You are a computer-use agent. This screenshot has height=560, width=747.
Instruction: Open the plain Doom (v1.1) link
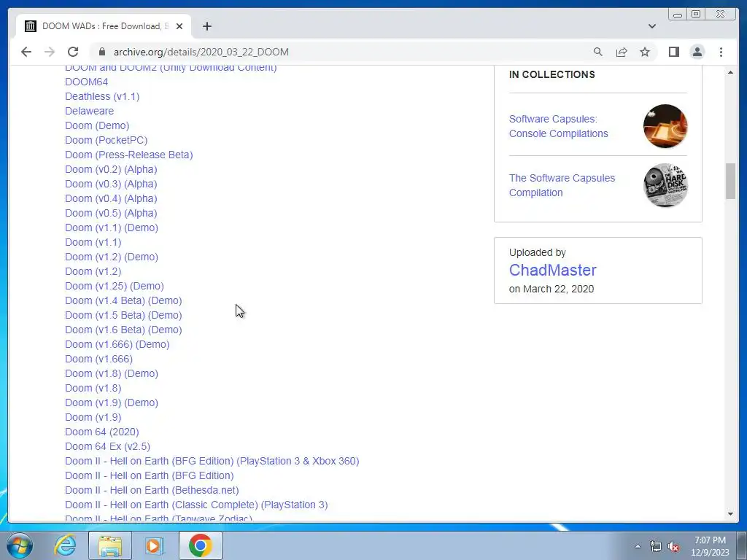pyautogui.click(x=93, y=242)
